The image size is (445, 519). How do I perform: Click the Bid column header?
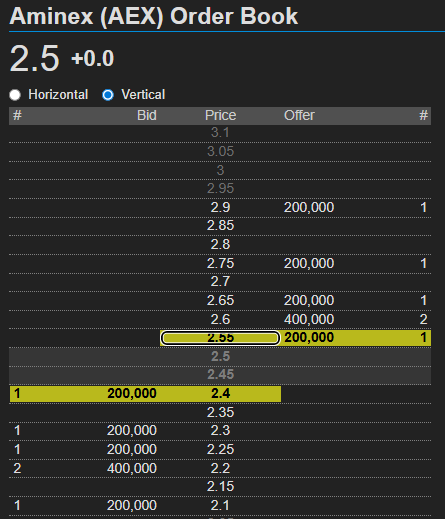click(147, 115)
